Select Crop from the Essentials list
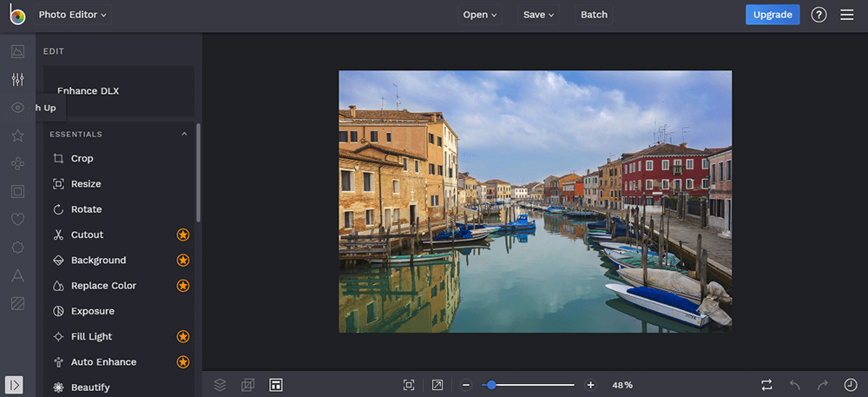 click(82, 159)
